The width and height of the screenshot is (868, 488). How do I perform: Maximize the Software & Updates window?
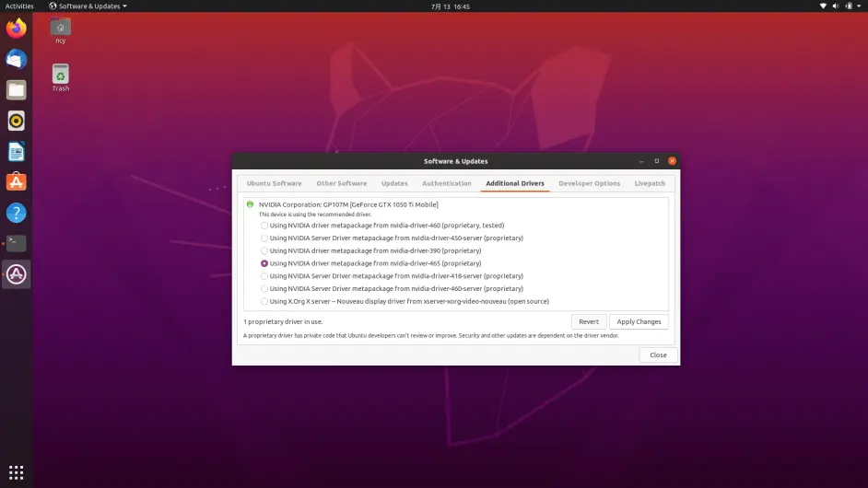[657, 161]
